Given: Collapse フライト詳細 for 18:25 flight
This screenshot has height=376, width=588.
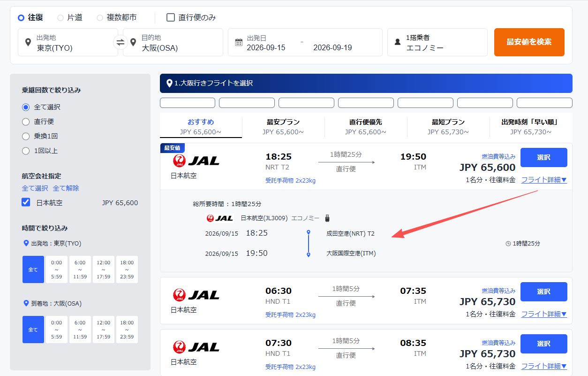Looking at the screenshot, I should [544, 179].
